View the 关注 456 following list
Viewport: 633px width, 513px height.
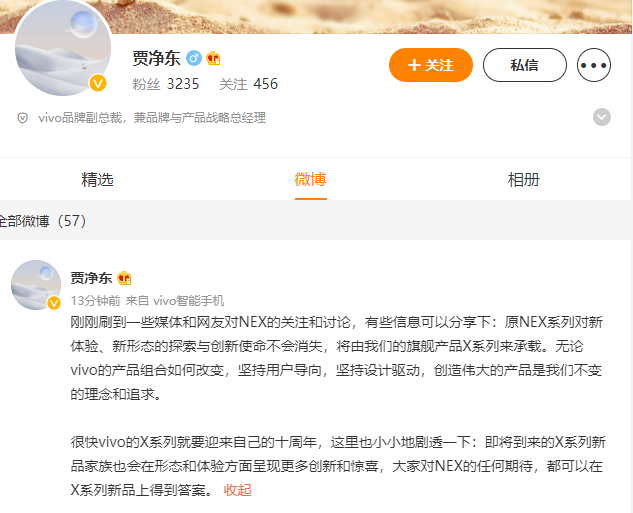tap(248, 84)
